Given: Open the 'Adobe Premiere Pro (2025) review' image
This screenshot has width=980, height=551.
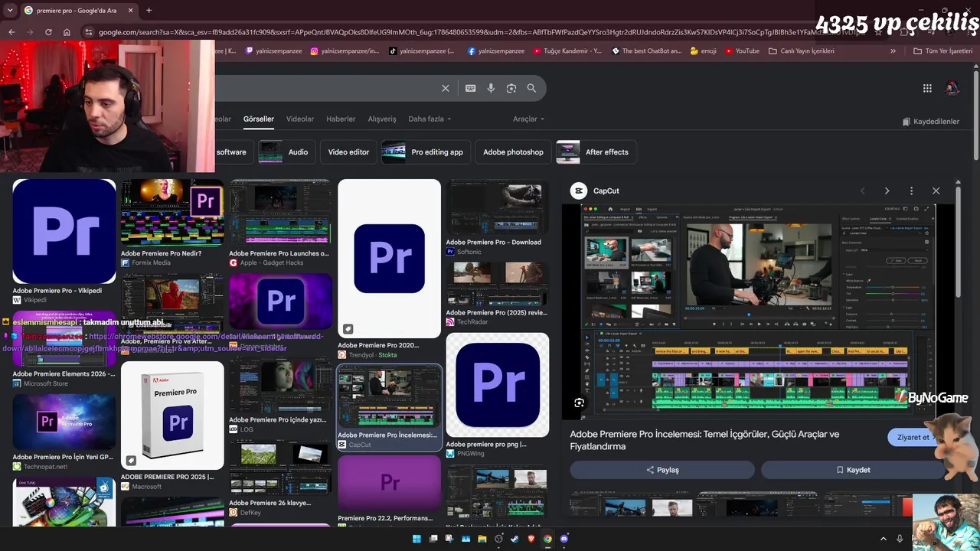Looking at the screenshot, I should tap(498, 284).
